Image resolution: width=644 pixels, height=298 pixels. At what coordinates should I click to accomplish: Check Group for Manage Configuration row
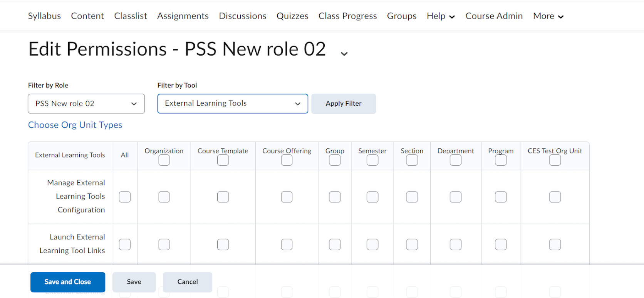(335, 197)
